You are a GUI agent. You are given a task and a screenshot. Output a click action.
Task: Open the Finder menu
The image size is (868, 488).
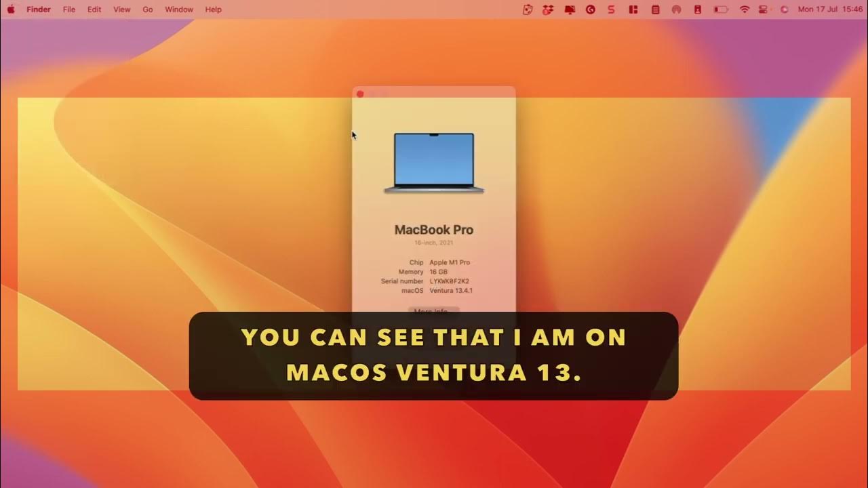[x=39, y=9]
